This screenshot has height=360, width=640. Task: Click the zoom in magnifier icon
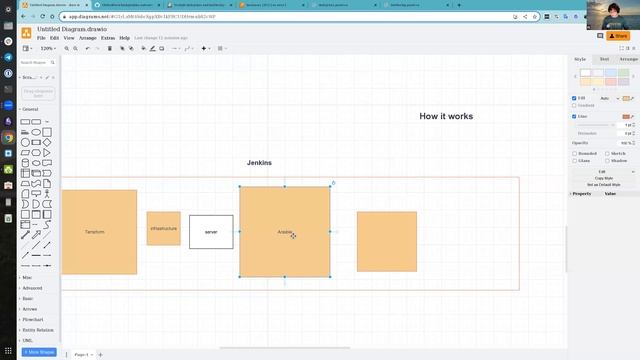(67, 49)
